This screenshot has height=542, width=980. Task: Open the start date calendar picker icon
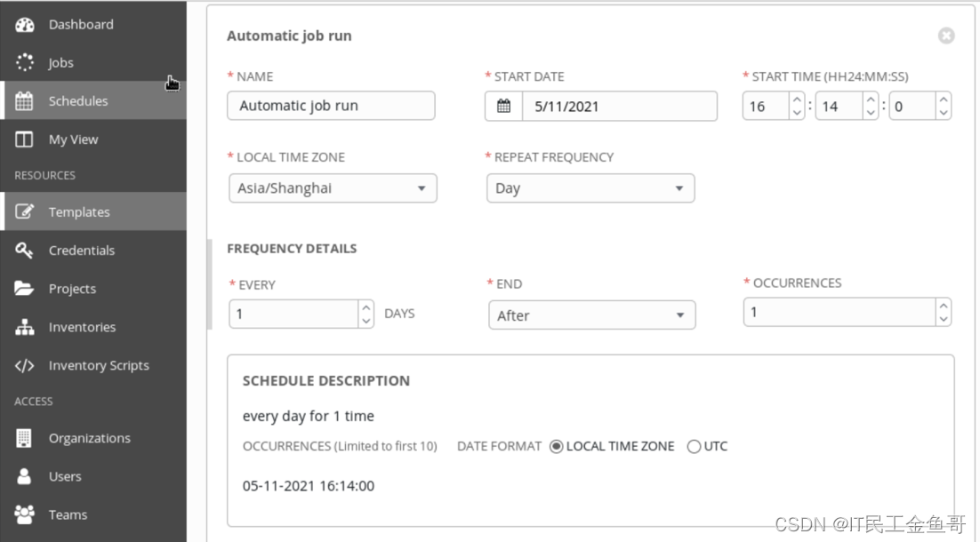(503, 106)
